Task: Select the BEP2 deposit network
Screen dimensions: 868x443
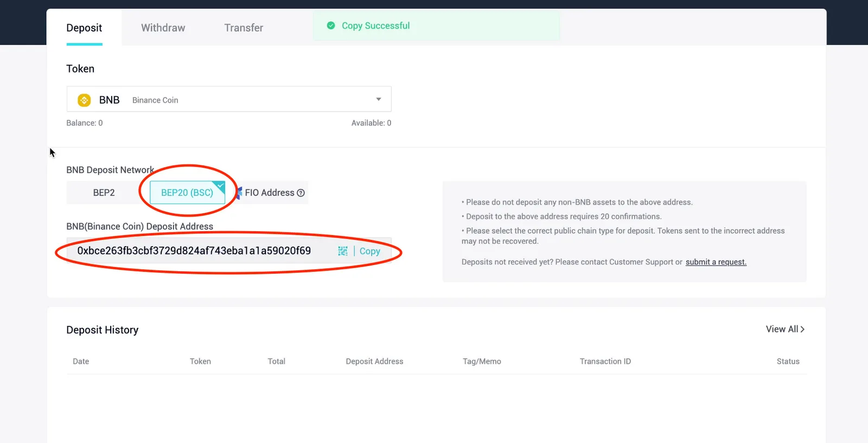Action: [x=104, y=193]
